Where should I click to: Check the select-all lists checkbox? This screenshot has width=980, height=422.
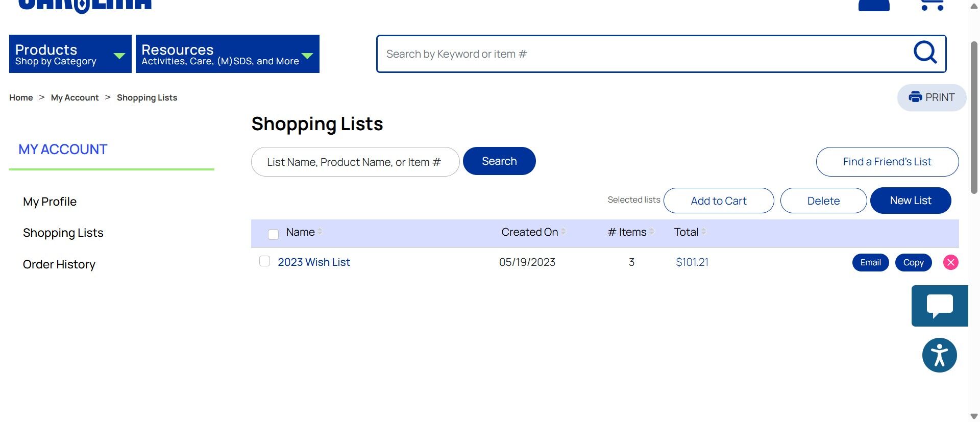(274, 234)
